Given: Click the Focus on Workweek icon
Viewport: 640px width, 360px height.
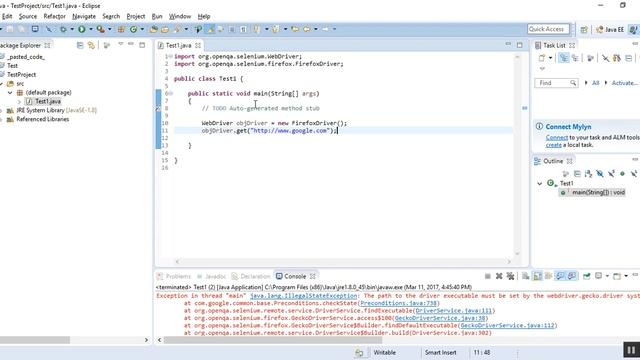Looking at the screenshot, I should (590, 58).
